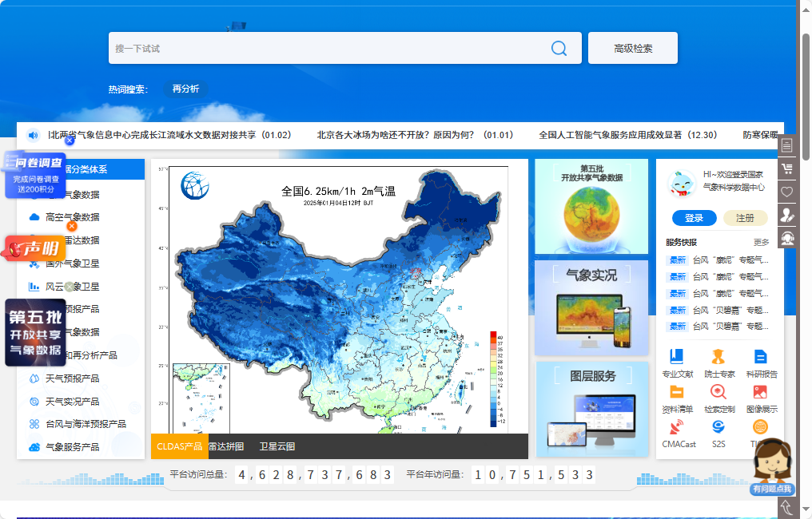Open 资料清单 folder icon
This screenshot has height=519, width=812.
[676, 392]
